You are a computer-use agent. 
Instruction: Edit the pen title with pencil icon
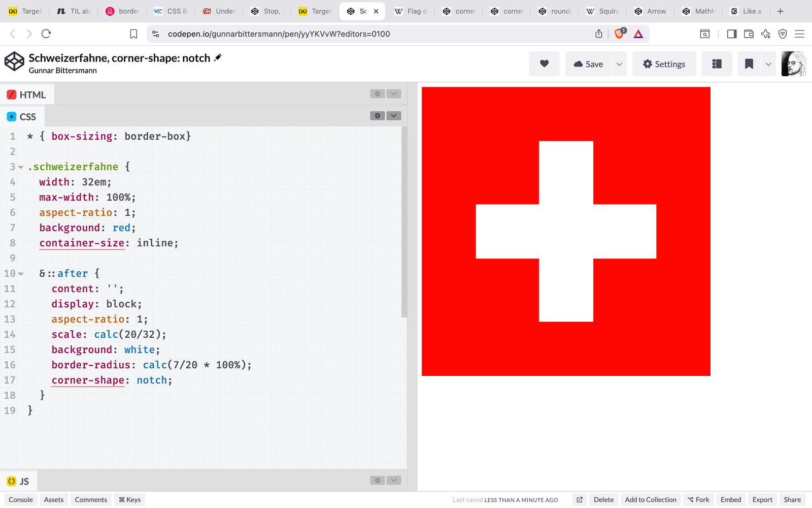click(218, 57)
